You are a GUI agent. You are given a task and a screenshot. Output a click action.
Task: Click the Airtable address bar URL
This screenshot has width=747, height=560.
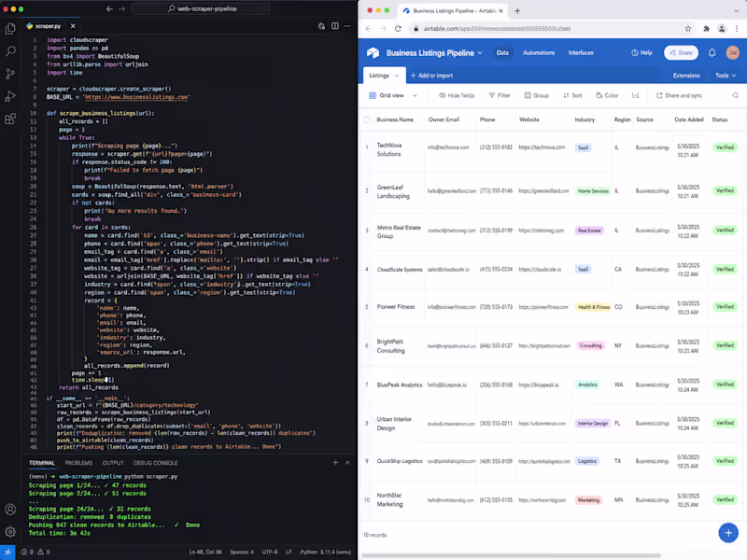[497, 29]
